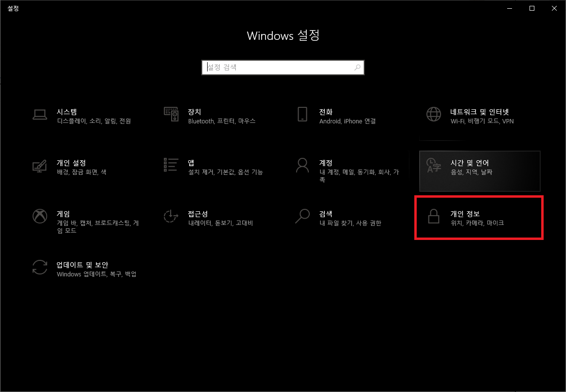Click the dashed clock icon for 접근성
This screenshot has width=566, height=392.
click(171, 216)
